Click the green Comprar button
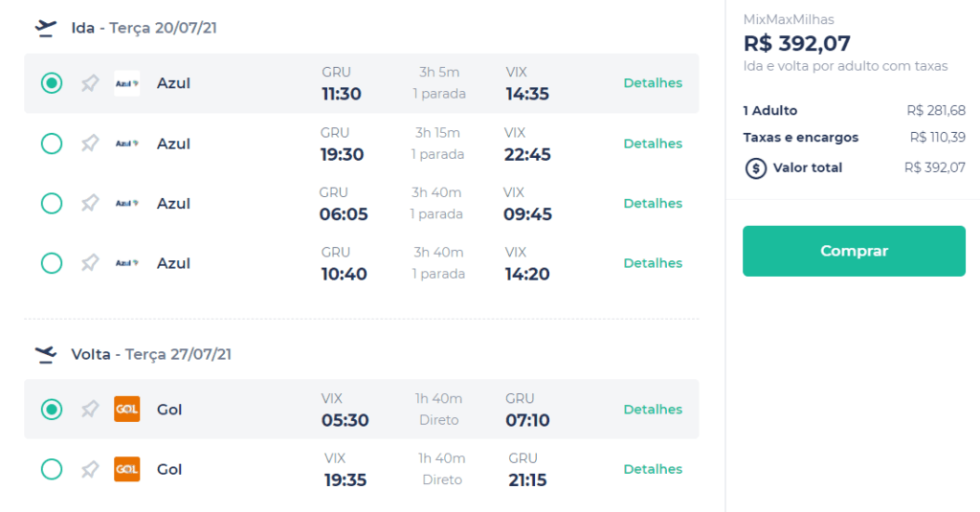The height and width of the screenshot is (512, 980). (x=854, y=251)
